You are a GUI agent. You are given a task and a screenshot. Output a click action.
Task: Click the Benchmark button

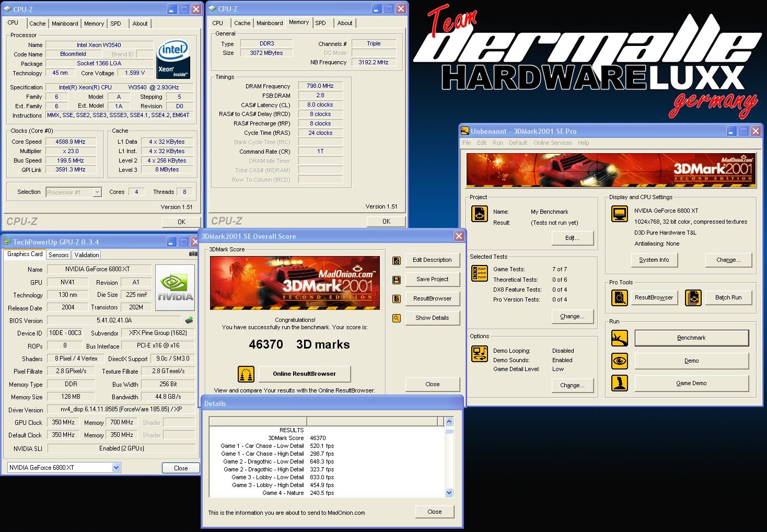pos(692,338)
